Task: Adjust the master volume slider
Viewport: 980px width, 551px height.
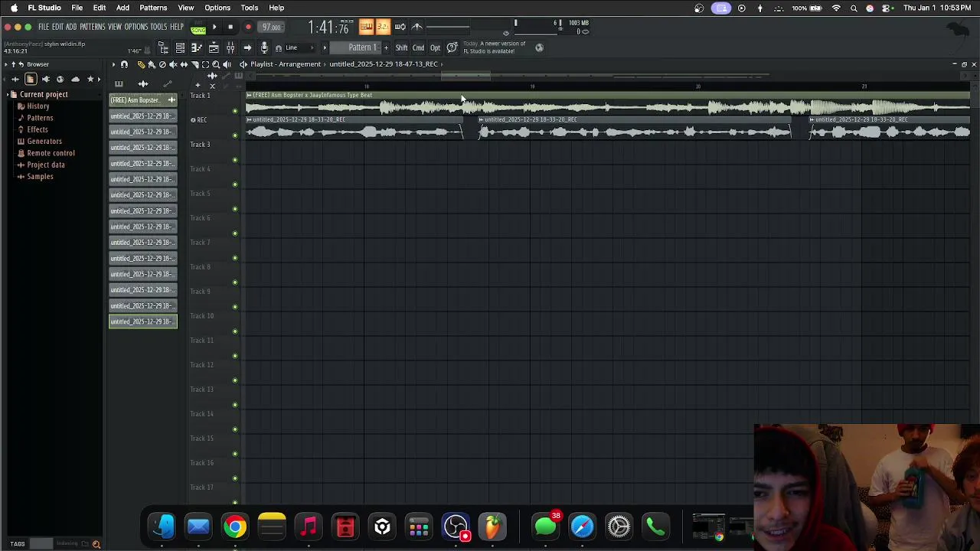Action: tap(448, 28)
